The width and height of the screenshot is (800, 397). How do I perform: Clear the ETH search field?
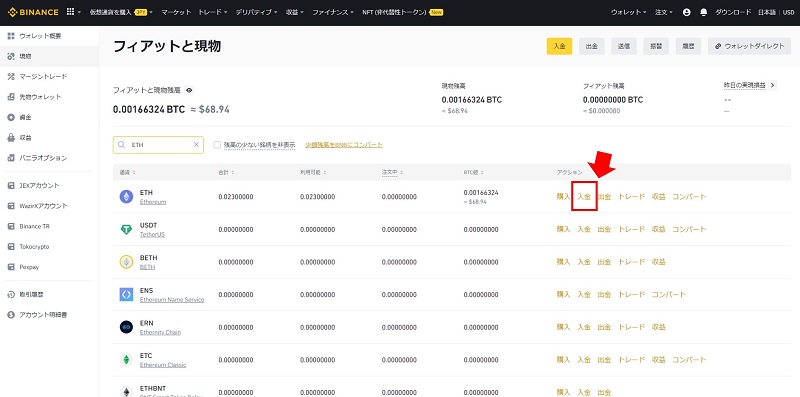point(196,145)
